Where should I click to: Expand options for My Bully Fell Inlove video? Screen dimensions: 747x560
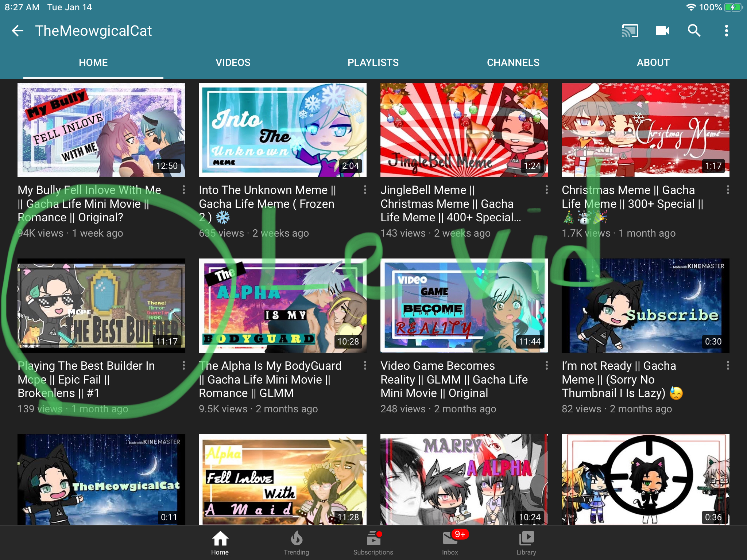point(183,190)
